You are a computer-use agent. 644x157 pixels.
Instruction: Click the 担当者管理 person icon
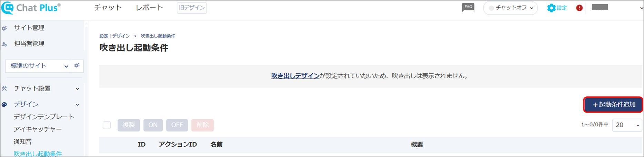[x=4, y=44]
